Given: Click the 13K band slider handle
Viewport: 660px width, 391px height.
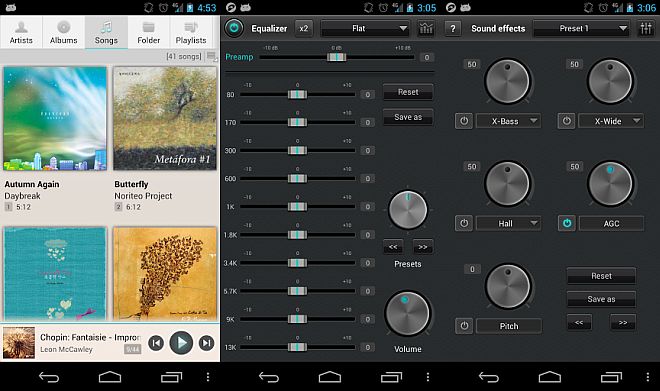Looking at the screenshot, I should click(297, 347).
